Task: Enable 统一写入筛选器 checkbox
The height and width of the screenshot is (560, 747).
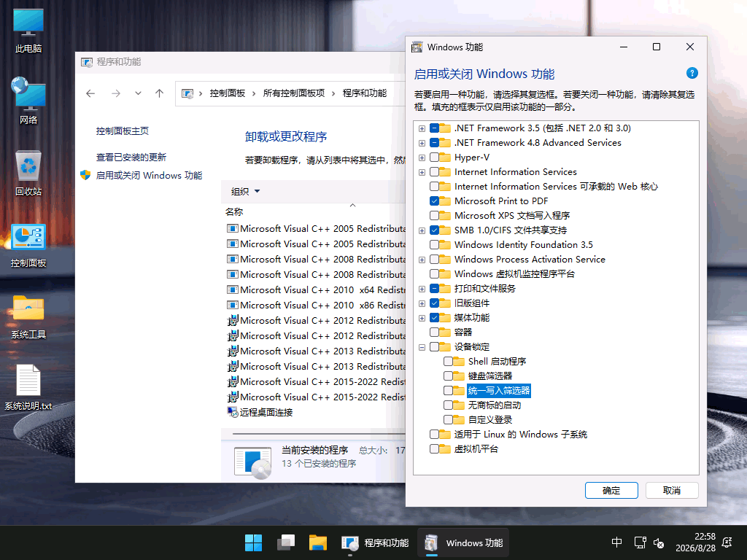Action: pyautogui.click(x=449, y=391)
